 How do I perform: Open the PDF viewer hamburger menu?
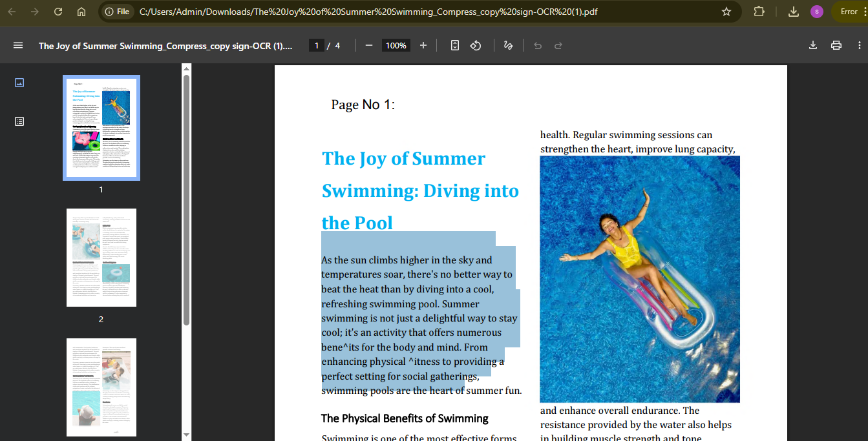pos(18,45)
